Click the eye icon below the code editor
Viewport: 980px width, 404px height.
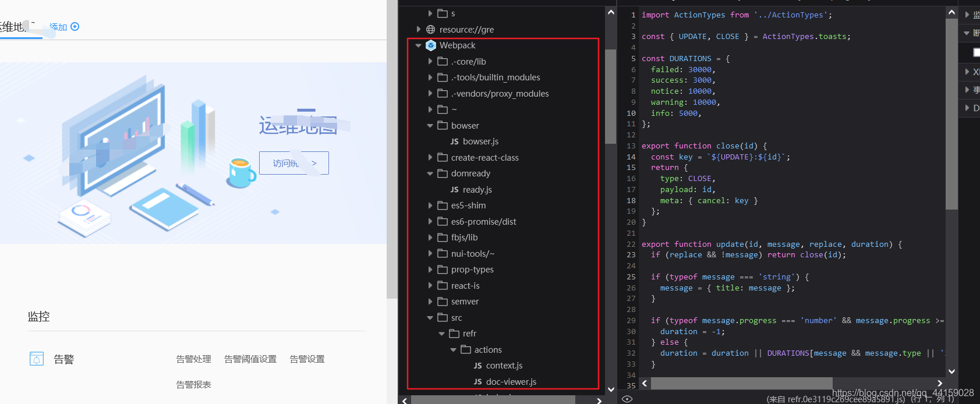[627, 399]
